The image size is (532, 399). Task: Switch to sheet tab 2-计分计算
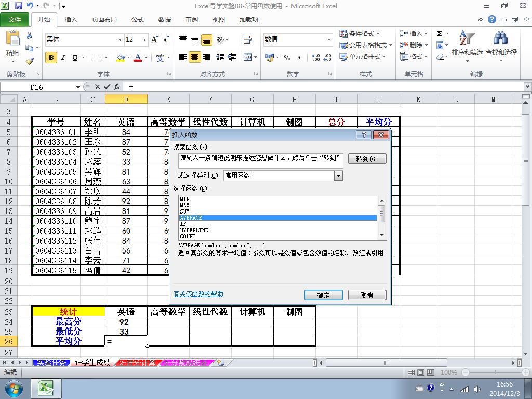pyautogui.click(x=137, y=363)
